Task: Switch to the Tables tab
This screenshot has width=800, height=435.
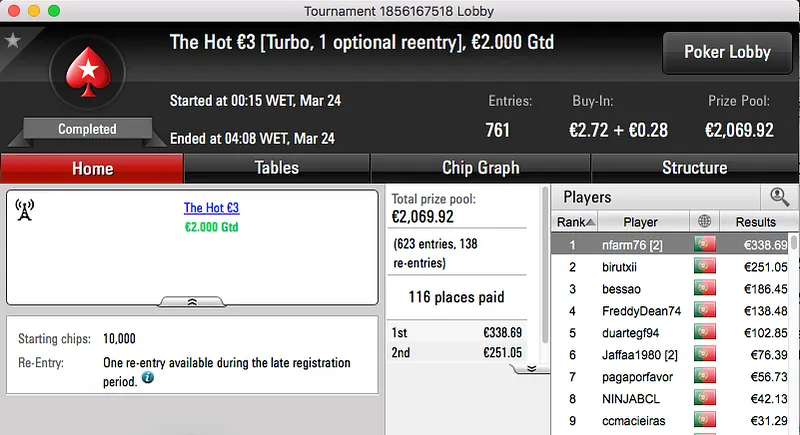Action: (x=277, y=168)
